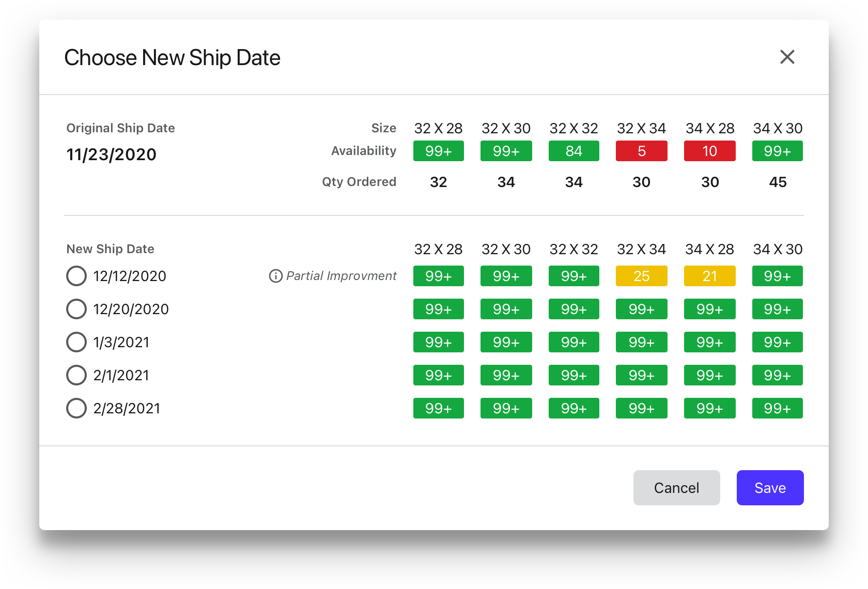Choose the 12/20/2020 ship date radio
Screen dimensions: 868x589
[x=76, y=309]
